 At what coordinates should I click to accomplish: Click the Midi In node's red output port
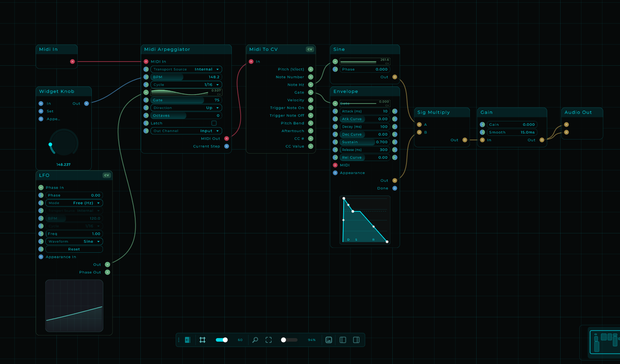(72, 62)
